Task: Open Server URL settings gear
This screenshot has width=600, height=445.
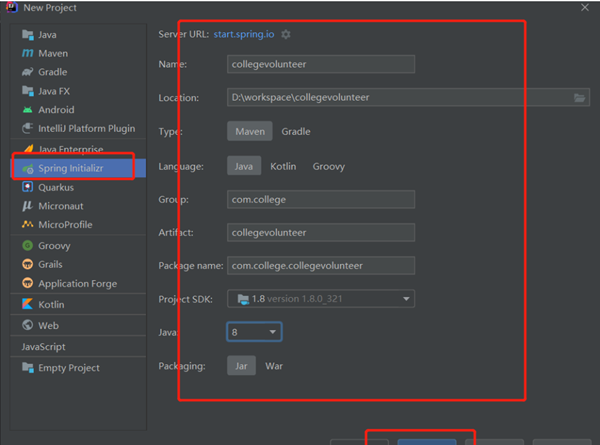Action: tap(286, 34)
